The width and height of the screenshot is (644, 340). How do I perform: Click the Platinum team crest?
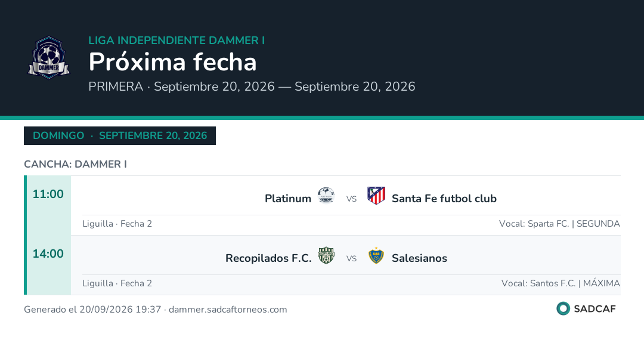326,196
